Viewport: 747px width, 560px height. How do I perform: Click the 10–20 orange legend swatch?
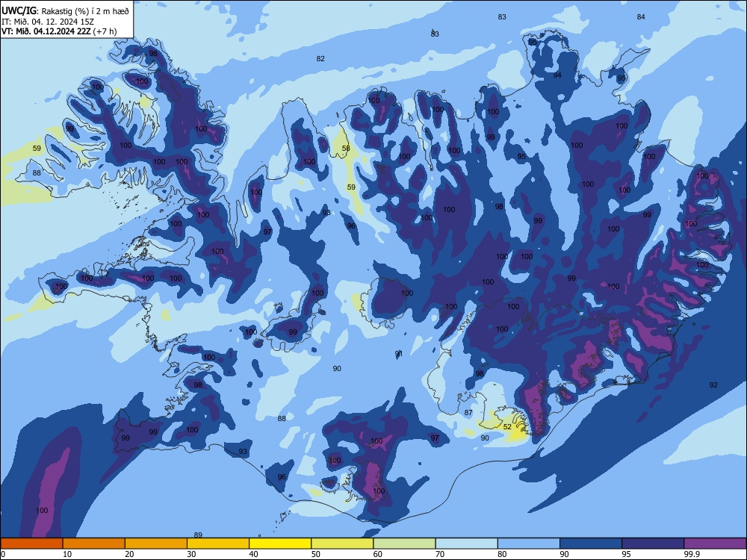tap(94, 544)
